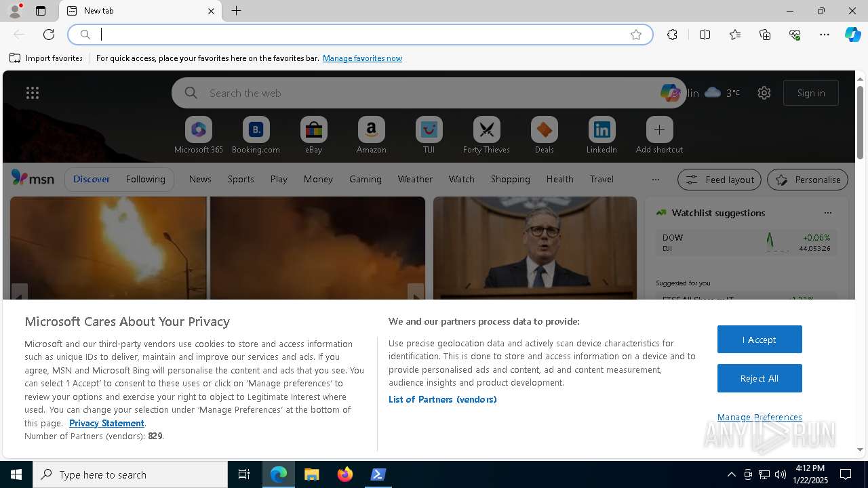Open the Microsoft 365 shortcut
The image size is (868, 488).
point(199,136)
